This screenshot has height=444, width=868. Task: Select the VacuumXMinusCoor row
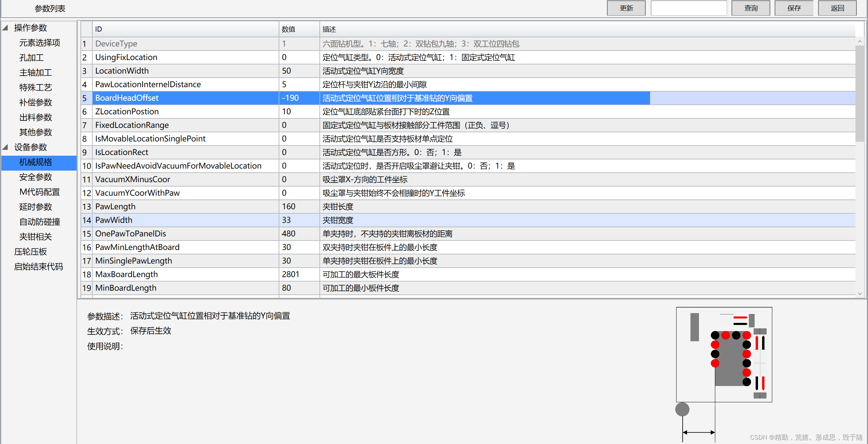click(x=468, y=179)
